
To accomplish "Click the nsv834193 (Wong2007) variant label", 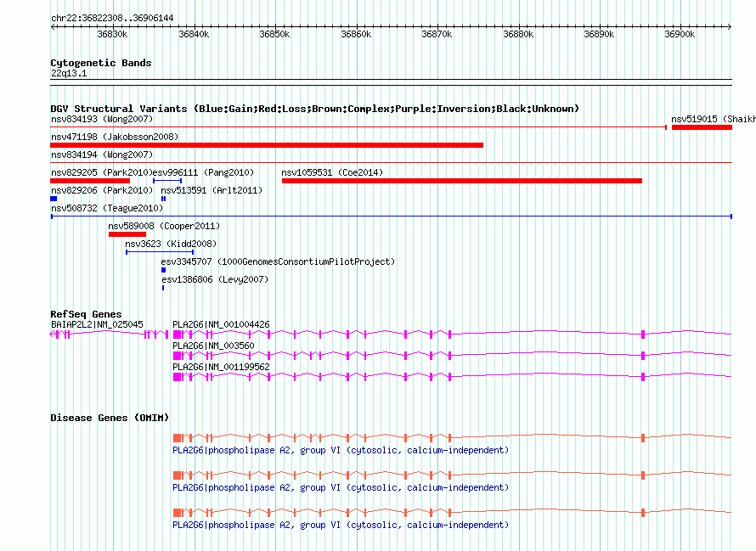I will [102, 119].
